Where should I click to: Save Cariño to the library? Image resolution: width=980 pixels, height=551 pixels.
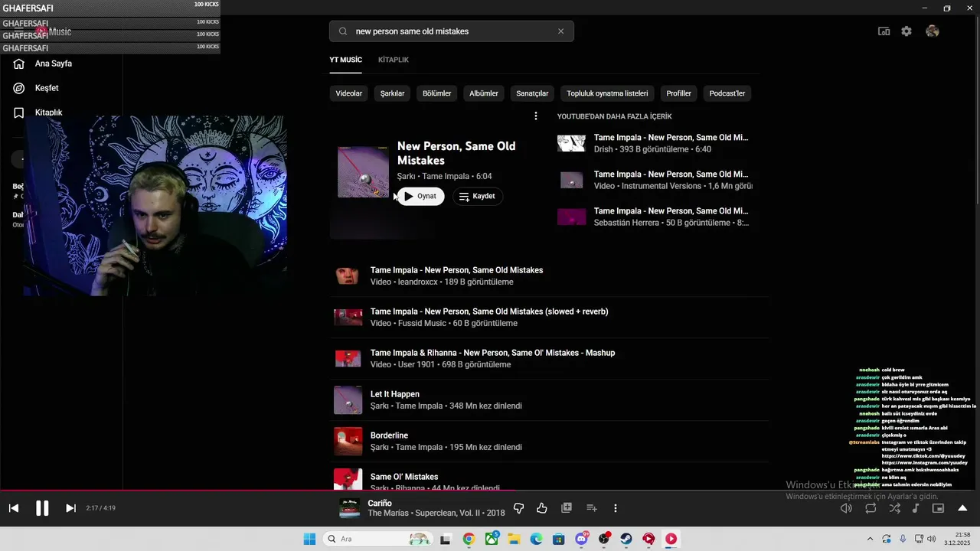[x=567, y=508]
